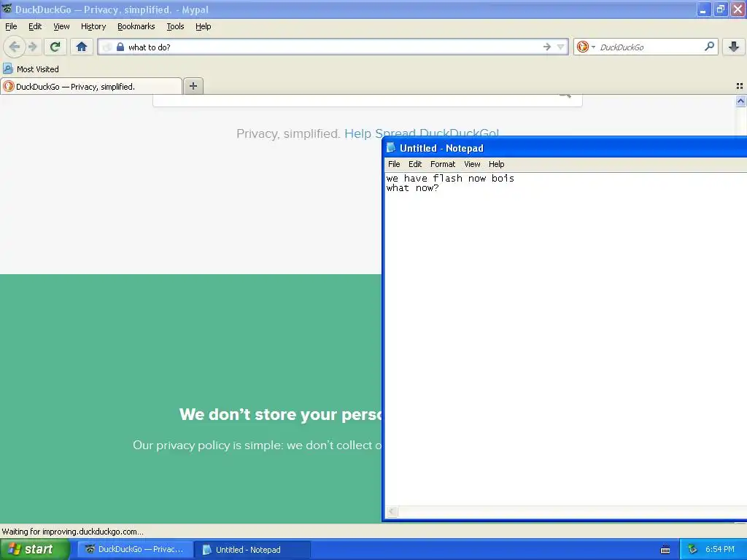The width and height of the screenshot is (747, 560).
Task: Click the on-screen keyboard tray icon
Action: click(x=665, y=550)
